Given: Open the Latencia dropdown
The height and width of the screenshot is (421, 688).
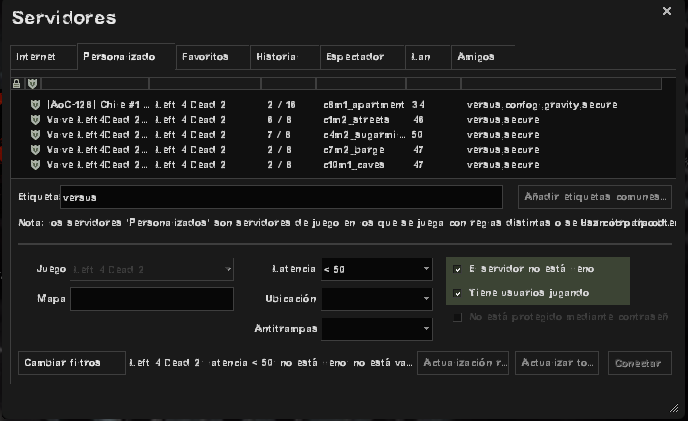Looking at the screenshot, I should pos(377,269).
